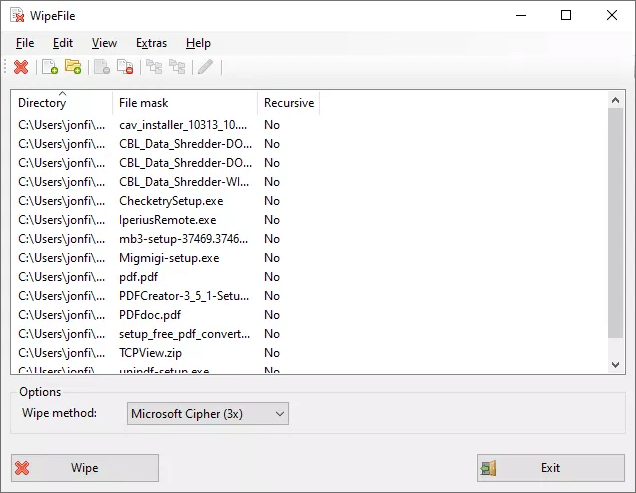Click the first grayed tree toolbar icon

click(154, 67)
